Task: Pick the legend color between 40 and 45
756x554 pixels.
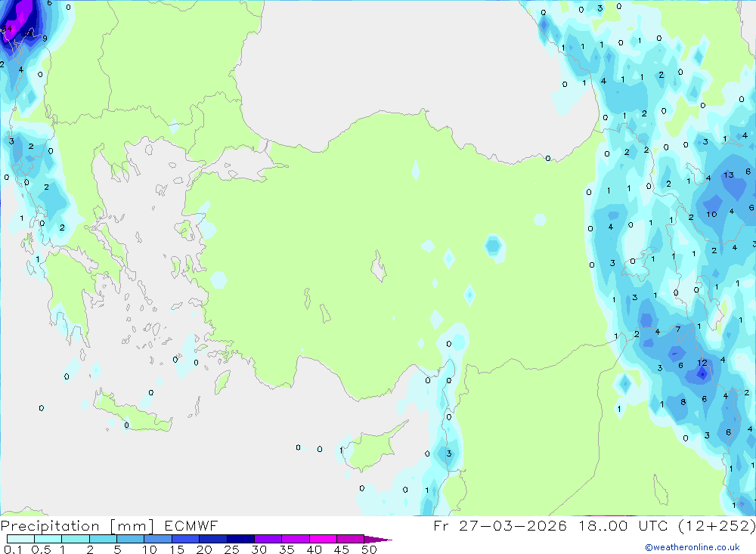Action: (323, 539)
